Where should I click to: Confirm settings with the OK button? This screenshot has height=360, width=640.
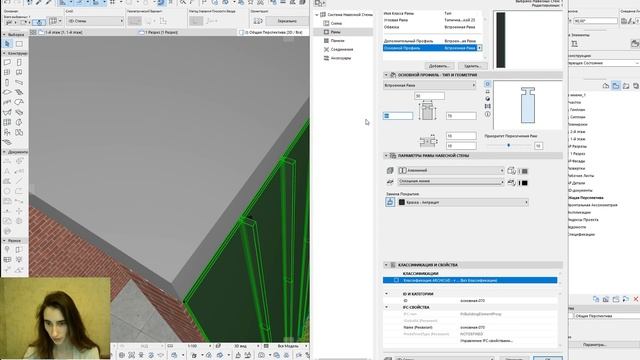[548, 358]
